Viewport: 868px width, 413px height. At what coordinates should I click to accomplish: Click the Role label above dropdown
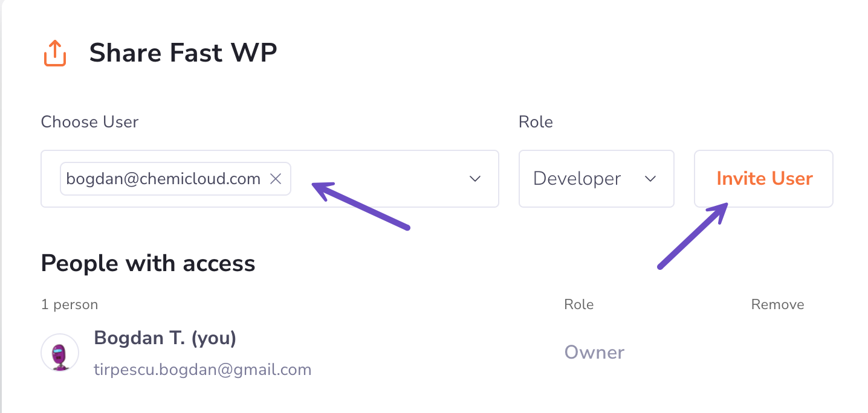(536, 122)
